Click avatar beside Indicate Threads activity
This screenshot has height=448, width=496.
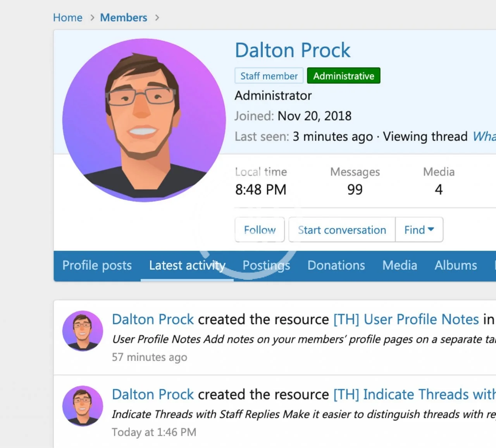[83, 406]
